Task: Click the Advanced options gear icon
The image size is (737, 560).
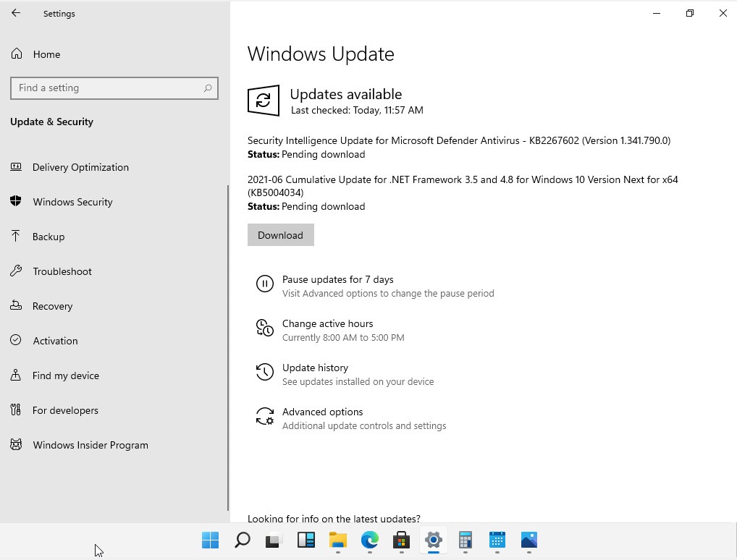Action: (265, 416)
